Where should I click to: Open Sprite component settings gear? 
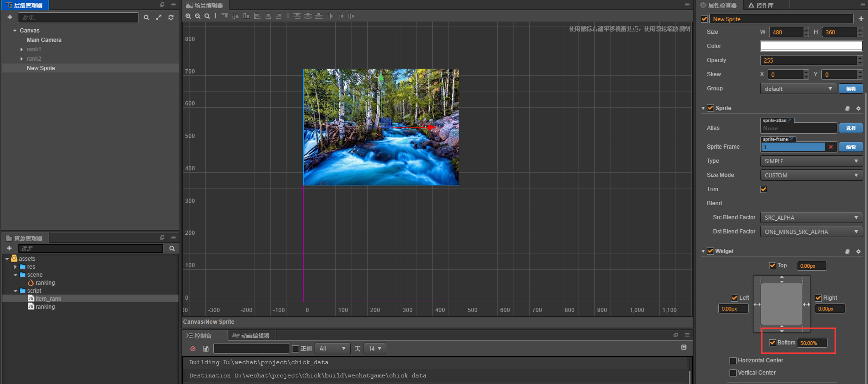(x=858, y=108)
